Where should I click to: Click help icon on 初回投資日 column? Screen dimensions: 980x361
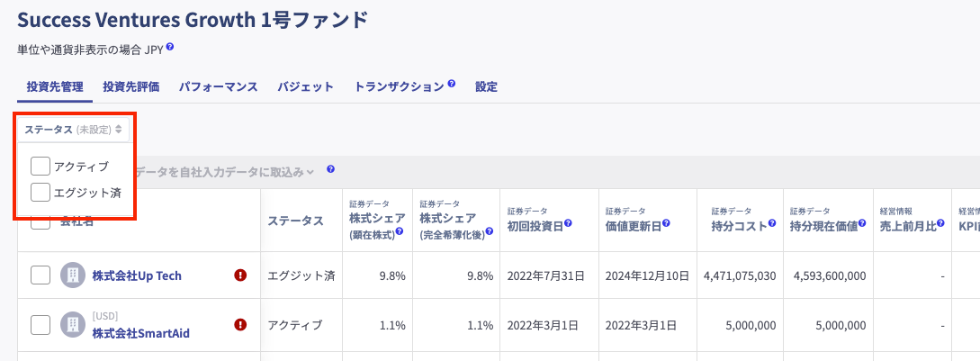[x=569, y=224]
